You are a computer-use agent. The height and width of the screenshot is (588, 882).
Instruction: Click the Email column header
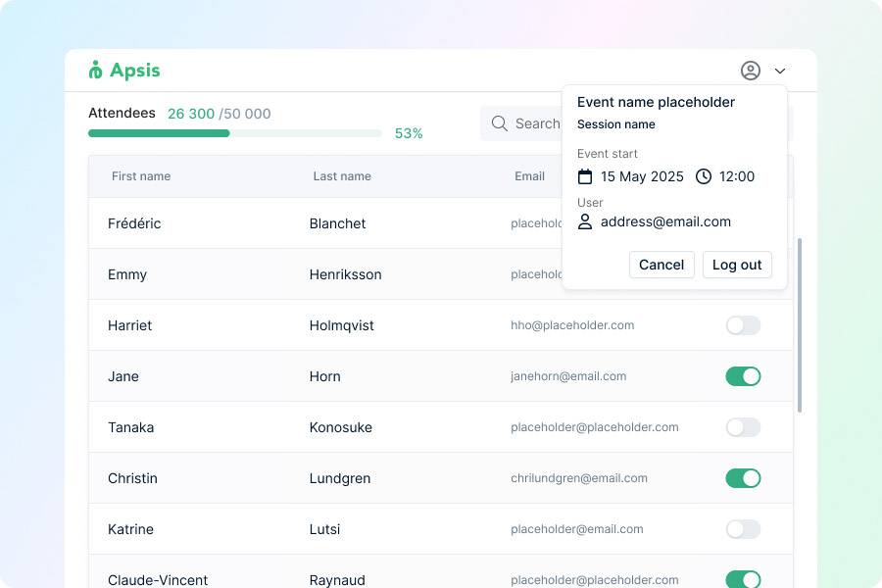click(529, 176)
